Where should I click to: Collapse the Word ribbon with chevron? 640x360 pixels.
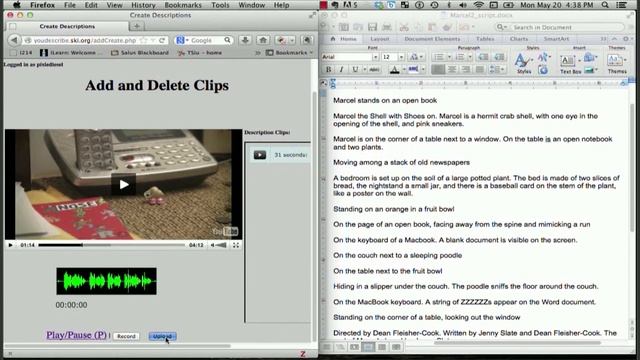(x=614, y=39)
